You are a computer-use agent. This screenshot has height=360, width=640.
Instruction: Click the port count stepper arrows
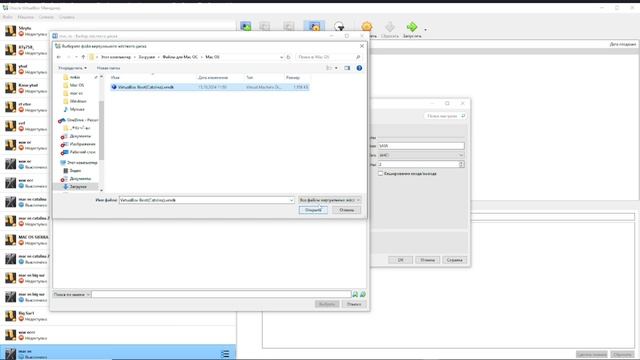[x=461, y=164]
